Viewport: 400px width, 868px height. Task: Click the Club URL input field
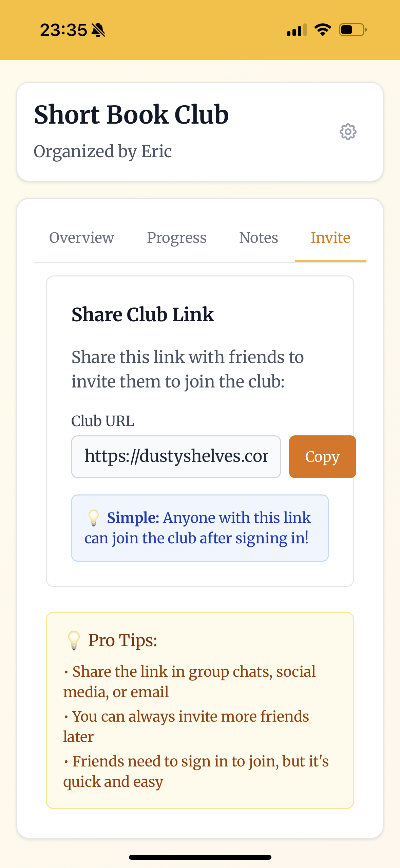176,456
